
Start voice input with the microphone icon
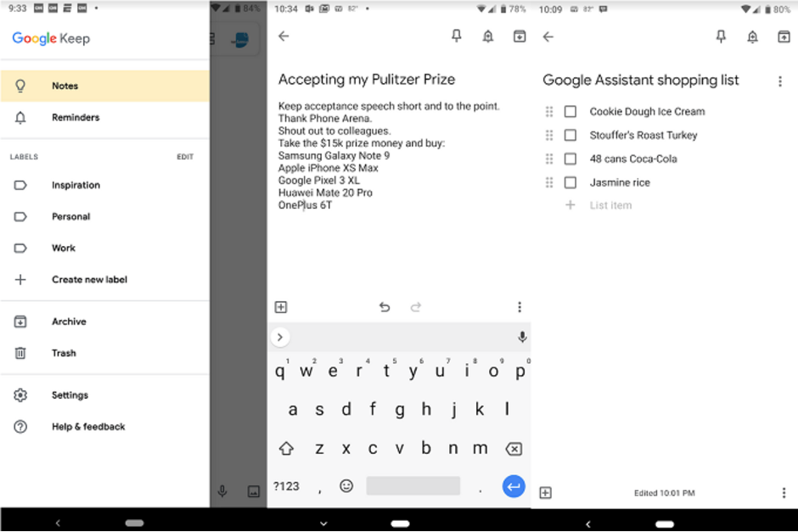(x=521, y=337)
